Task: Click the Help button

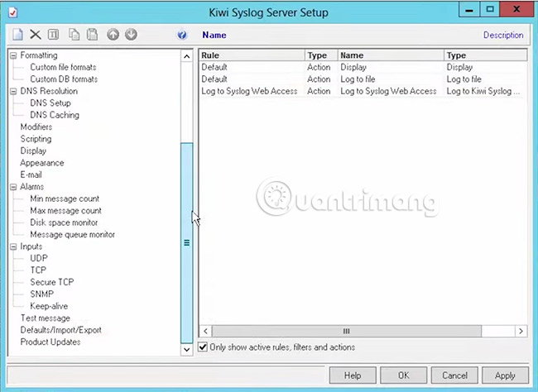Action: point(353,375)
